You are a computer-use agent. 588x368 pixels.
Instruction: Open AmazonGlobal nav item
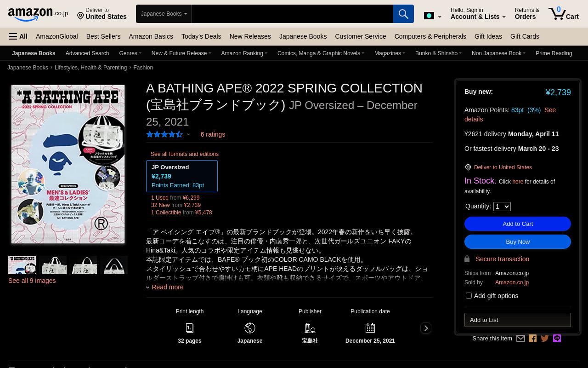[x=57, y=36]
